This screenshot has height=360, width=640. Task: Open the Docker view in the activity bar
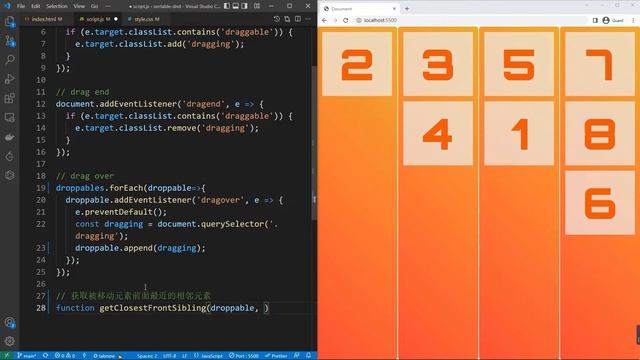(9, 137)
